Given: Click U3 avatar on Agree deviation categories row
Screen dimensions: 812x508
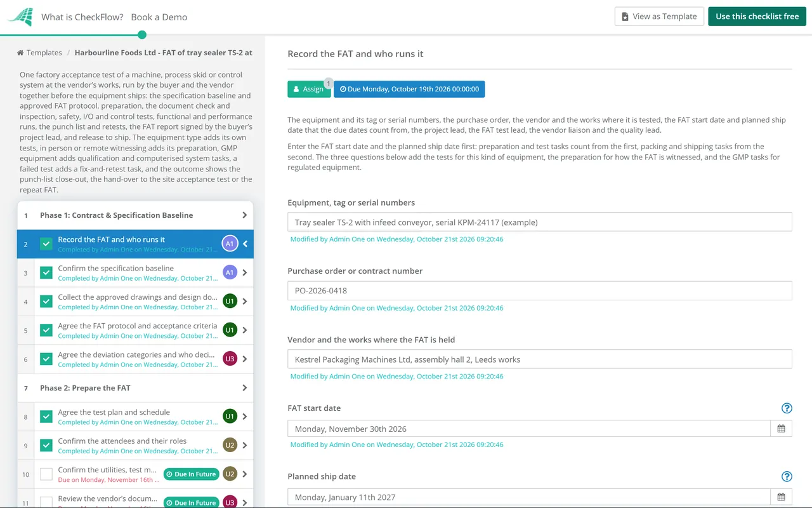Looking at the screenshot, I should click(x=230, y=359).
